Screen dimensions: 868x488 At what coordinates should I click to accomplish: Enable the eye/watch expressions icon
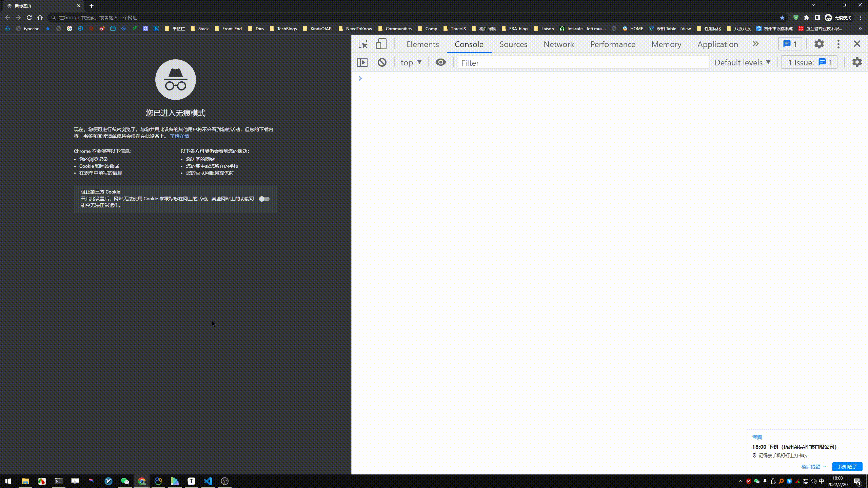tap(440, 62)
